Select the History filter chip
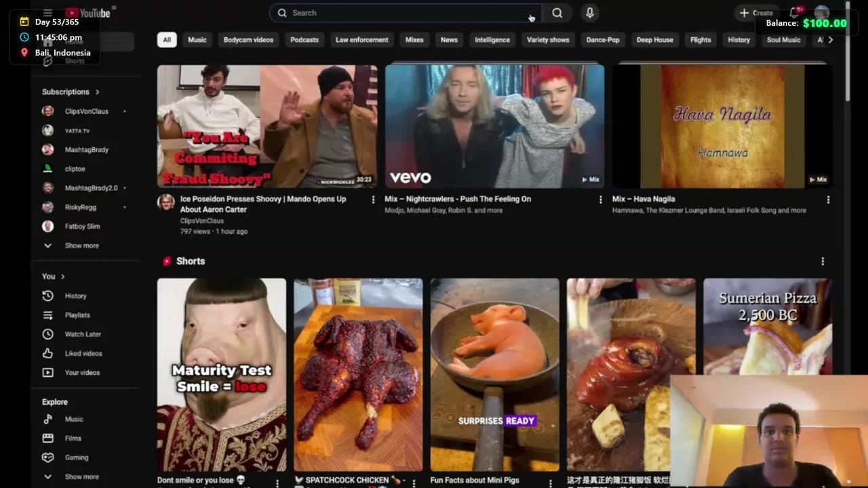 [738, 40]
